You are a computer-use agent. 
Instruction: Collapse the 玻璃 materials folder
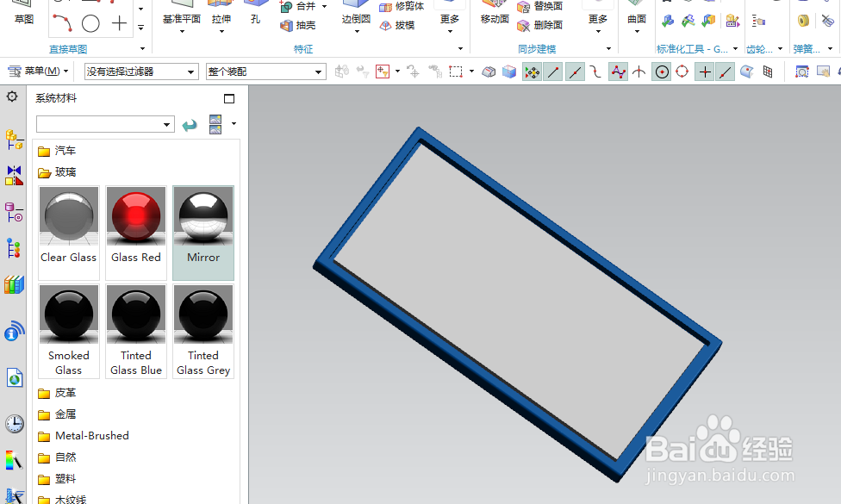[x=58, y=172]
